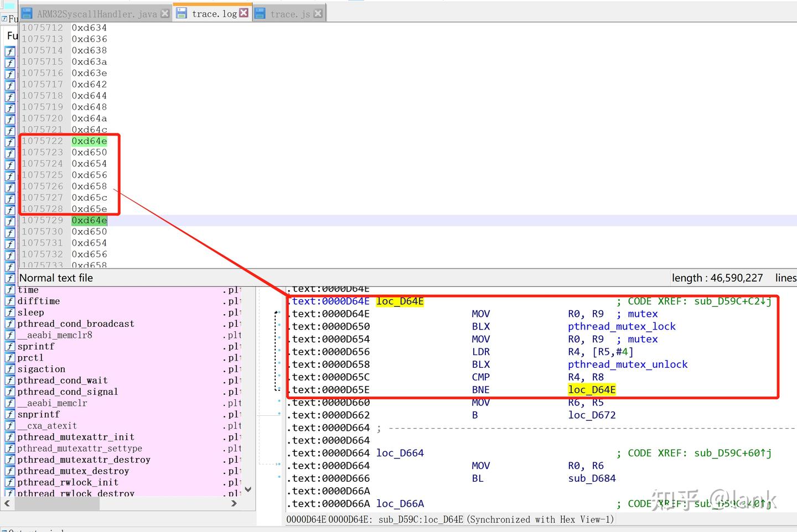The image size is (797, 532).
Task: Select highlighted 0xd64e on line 1075729
Action: coord(89,221)
